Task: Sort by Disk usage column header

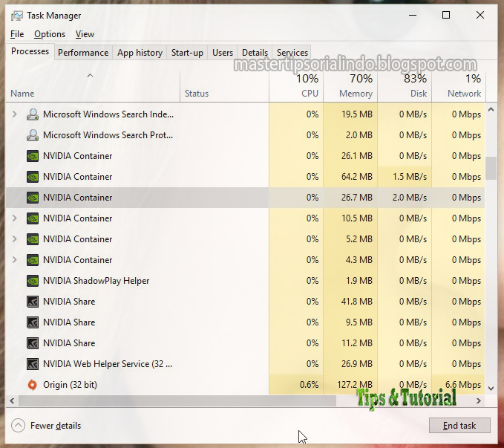Action: (405, 87)
